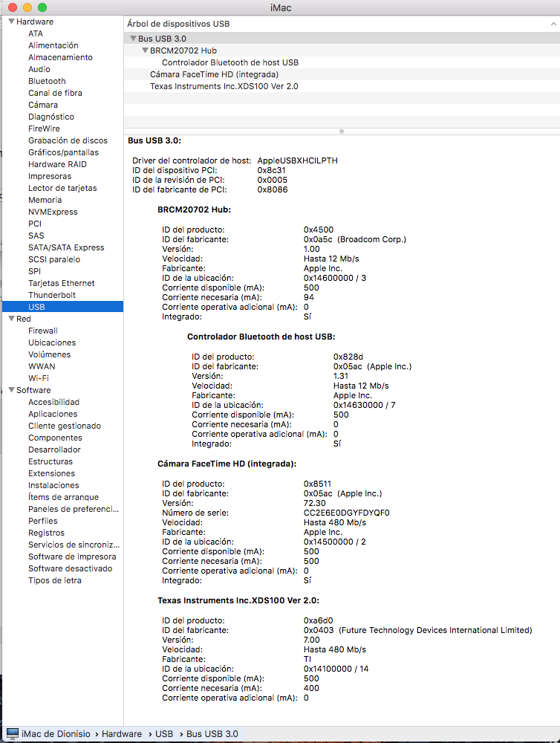Click the iMac computer icon in path bar
The image size is (560, 743).
pyautogui.click(x=13, y=733)
